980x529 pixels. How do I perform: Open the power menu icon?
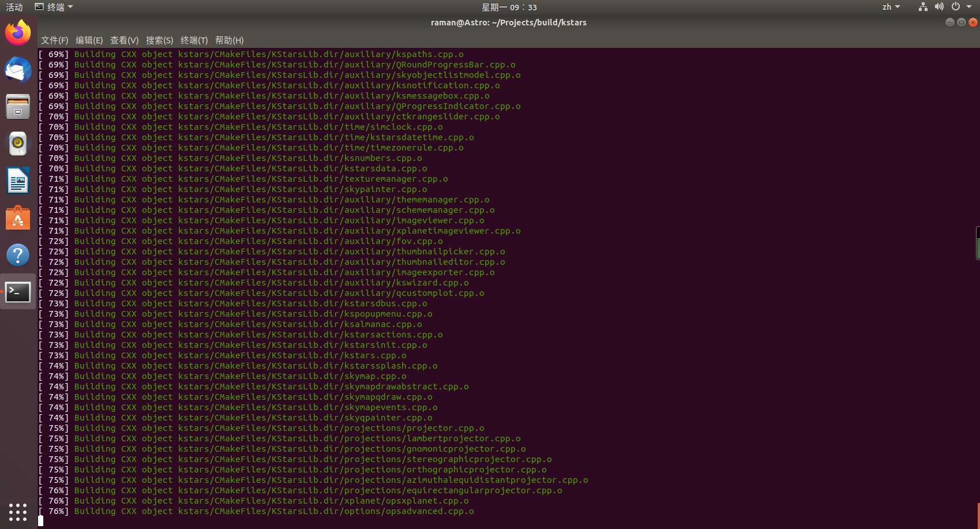coord(956,7)
